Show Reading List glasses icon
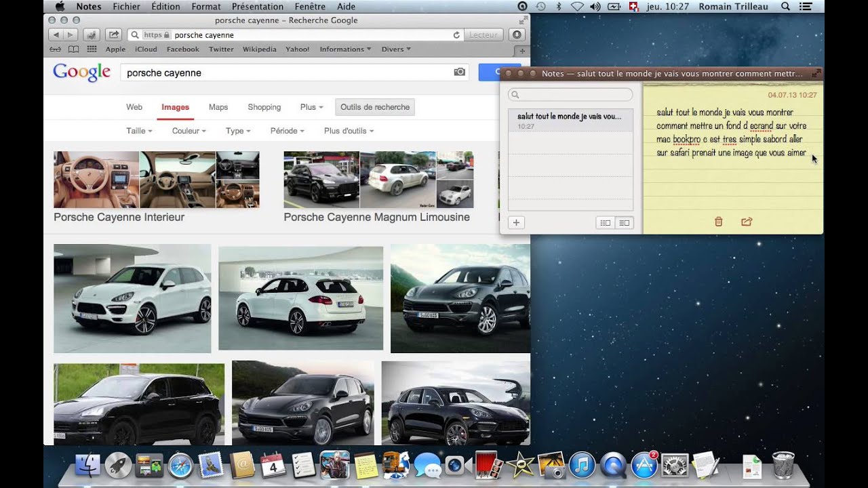This screenshot has height=488, width=868. (56, 49)
